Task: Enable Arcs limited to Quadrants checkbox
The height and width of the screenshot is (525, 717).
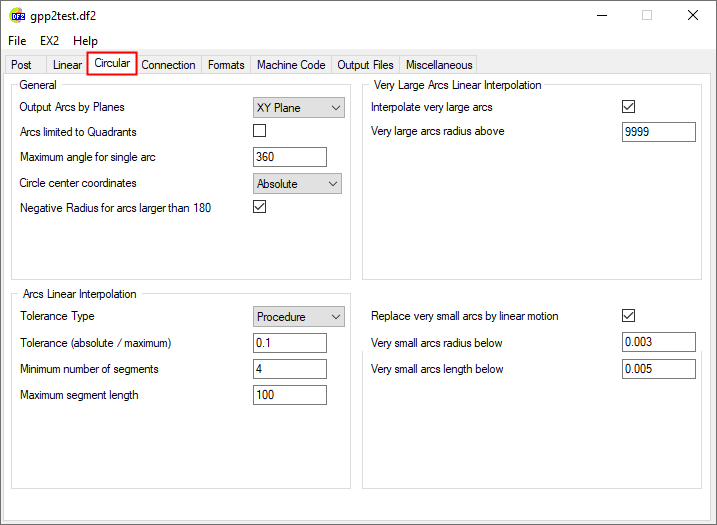Action: [x=260, y=131]
